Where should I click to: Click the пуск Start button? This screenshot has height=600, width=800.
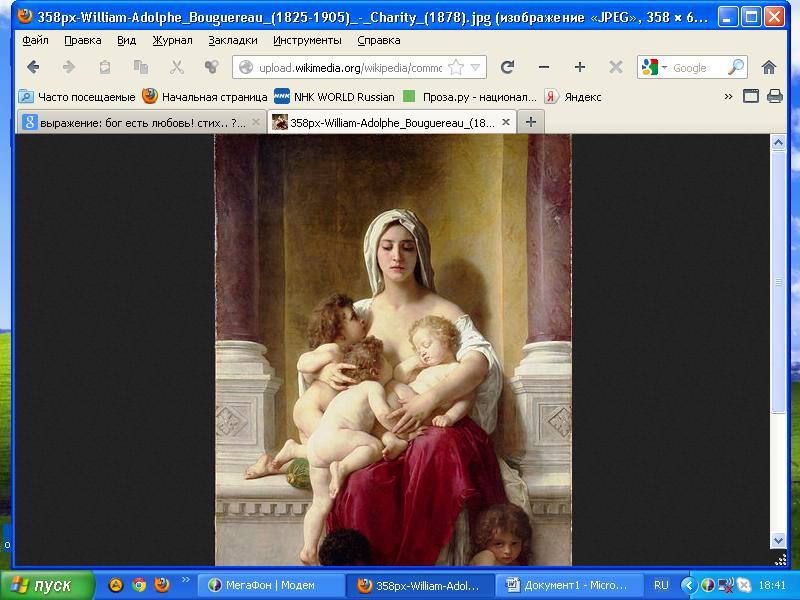(47, 585)
